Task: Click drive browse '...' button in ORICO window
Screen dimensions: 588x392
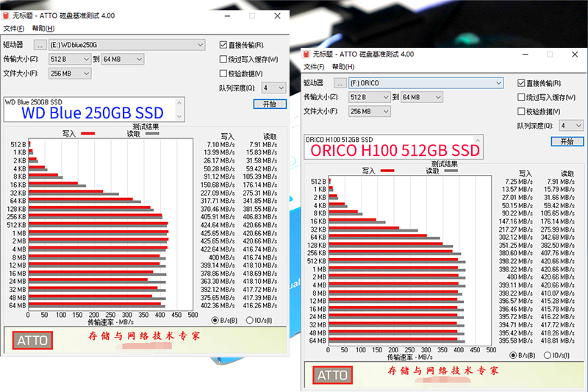Action: (x=340, y=83)
